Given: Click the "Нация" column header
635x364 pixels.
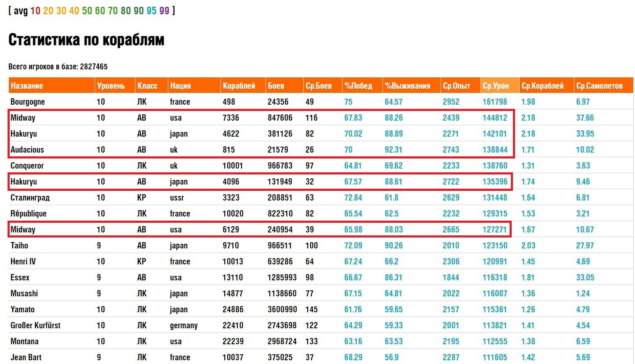Looking at the screenshot, I should click(180, 86).
